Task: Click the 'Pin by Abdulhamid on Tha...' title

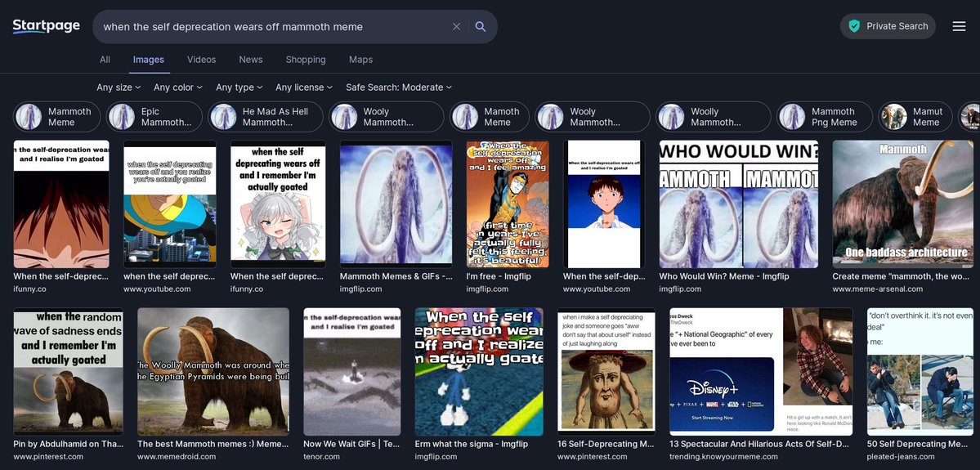Action: coord(68,444)
